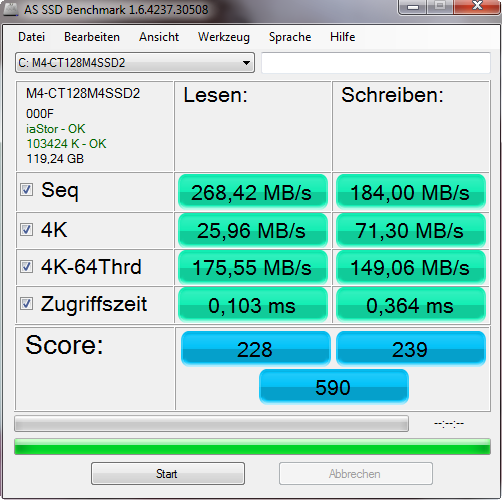Open the Sprache menu
503x501 pixels.
point(290,37)
